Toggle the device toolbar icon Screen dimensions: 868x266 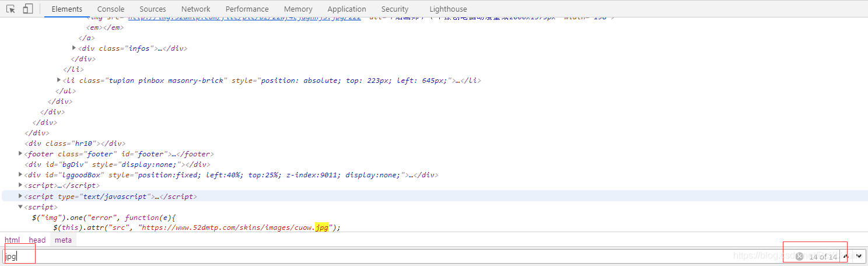pos(27,9)
